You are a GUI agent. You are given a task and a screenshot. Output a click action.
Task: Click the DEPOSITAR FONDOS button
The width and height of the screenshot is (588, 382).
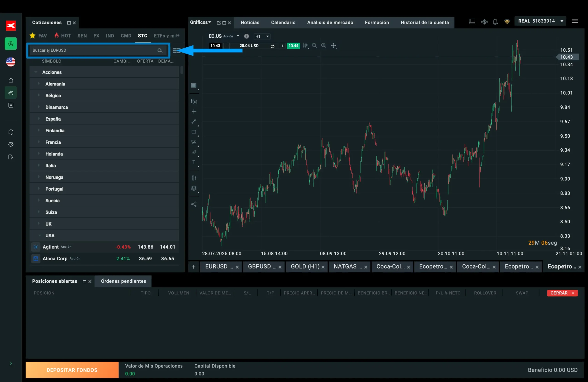[72, 370]
